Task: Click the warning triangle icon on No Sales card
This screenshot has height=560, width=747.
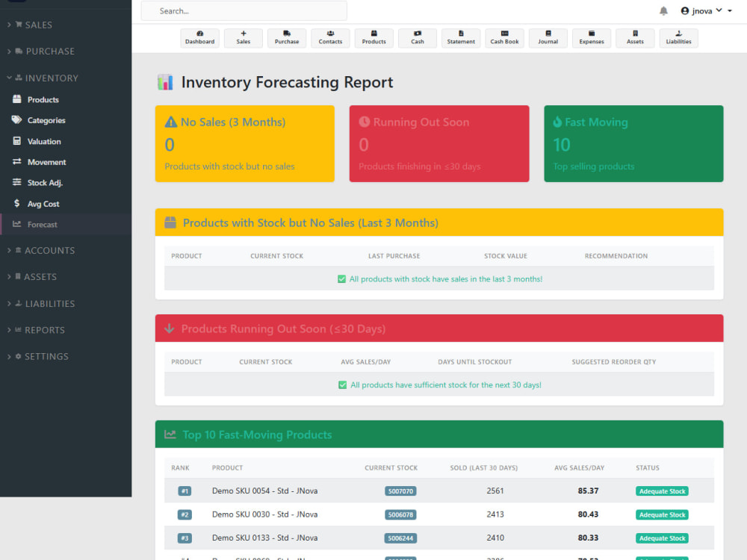Action: tap(170, 122)
